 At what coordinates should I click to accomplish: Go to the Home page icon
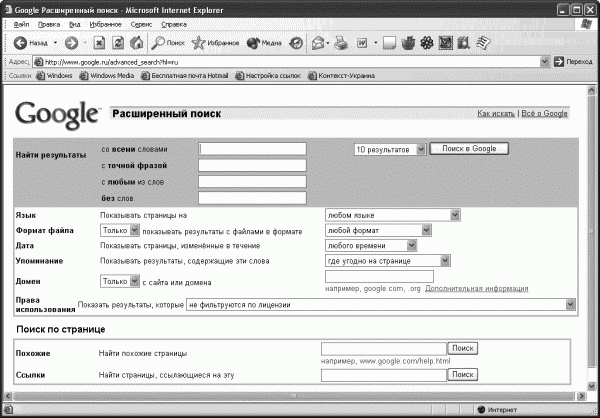(137, 43)
